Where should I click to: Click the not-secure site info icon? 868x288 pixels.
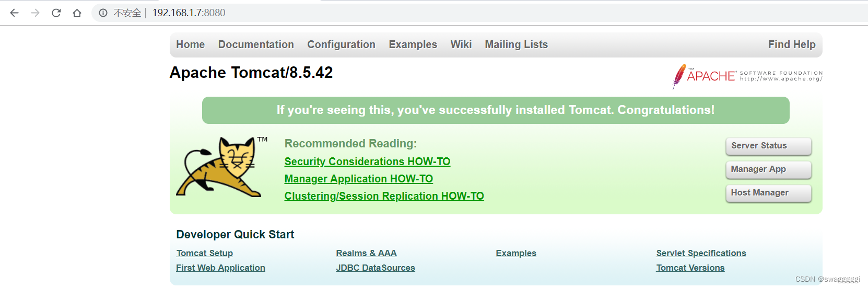pos(103,13)
